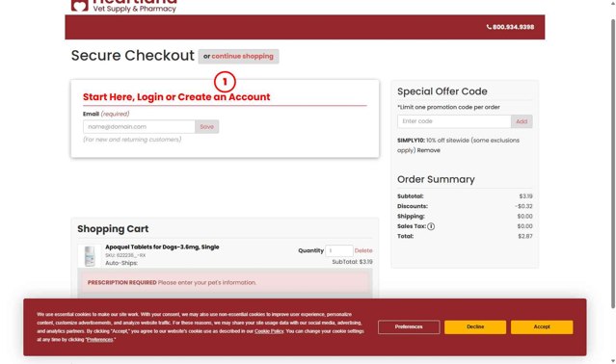Follow the continue shopping link

point(242,56)
